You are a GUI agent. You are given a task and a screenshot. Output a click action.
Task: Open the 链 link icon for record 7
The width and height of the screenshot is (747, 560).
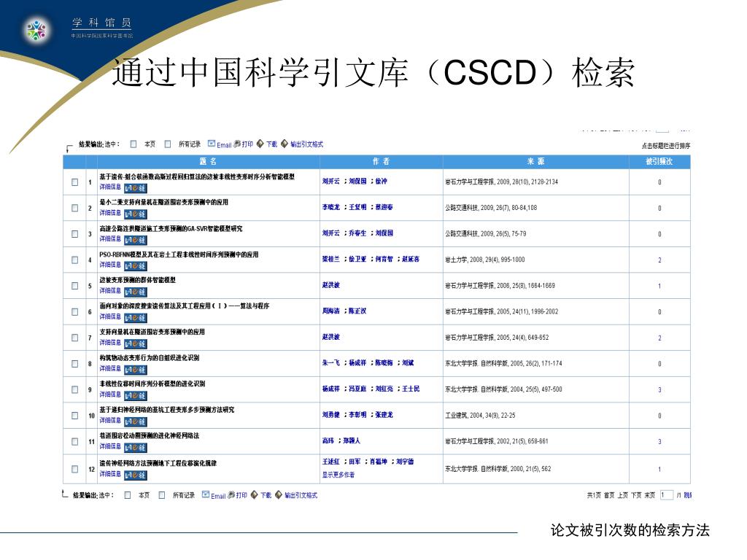point(135,344)
